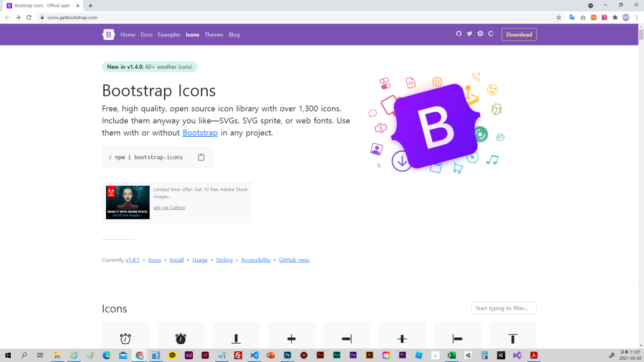Follow the GitHub repo link
The image size is (644, 362).
click(x=294, y=260)
